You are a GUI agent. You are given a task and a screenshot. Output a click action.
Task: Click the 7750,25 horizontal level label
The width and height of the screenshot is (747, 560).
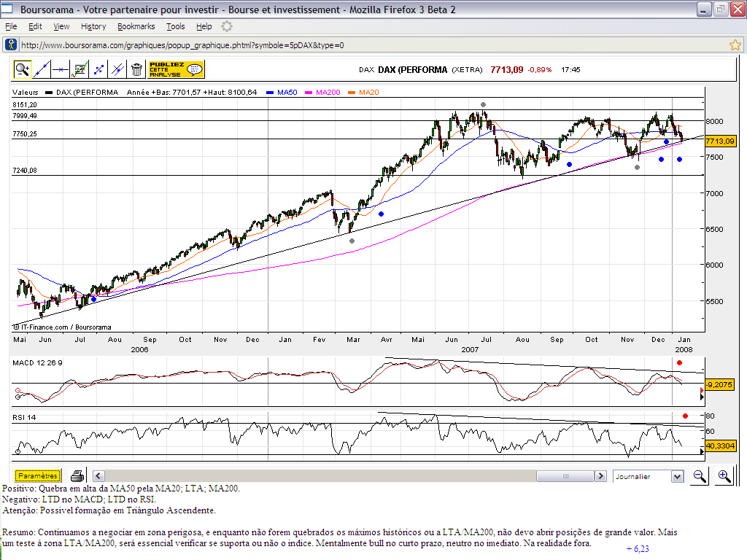coord(25,134)
